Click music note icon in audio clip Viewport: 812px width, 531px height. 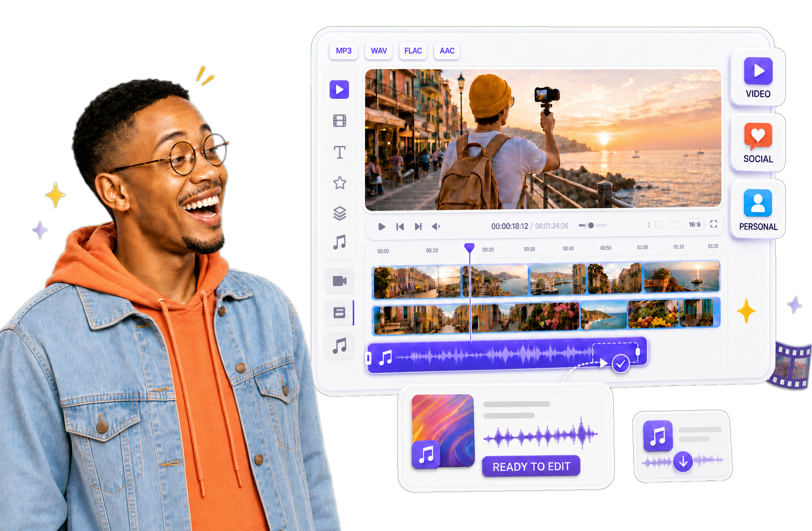[x=386, y=358]
